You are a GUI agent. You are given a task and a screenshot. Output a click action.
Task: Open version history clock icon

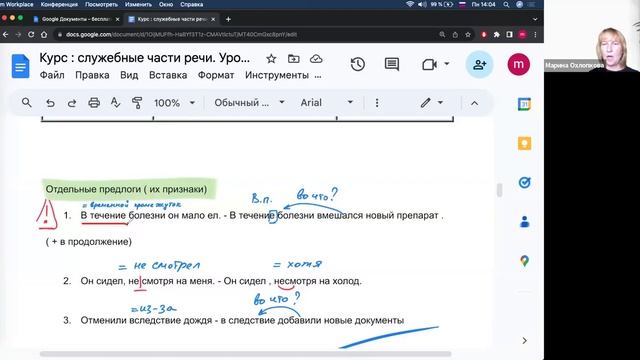click(358, 64)
